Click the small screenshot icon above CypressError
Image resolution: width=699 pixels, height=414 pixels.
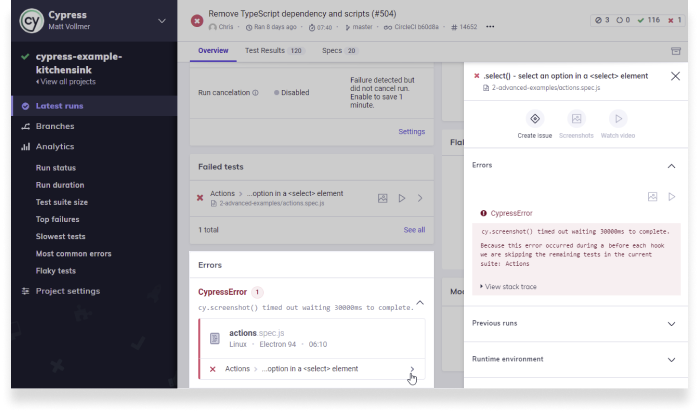pyautogui.click(x=653, y=197)
